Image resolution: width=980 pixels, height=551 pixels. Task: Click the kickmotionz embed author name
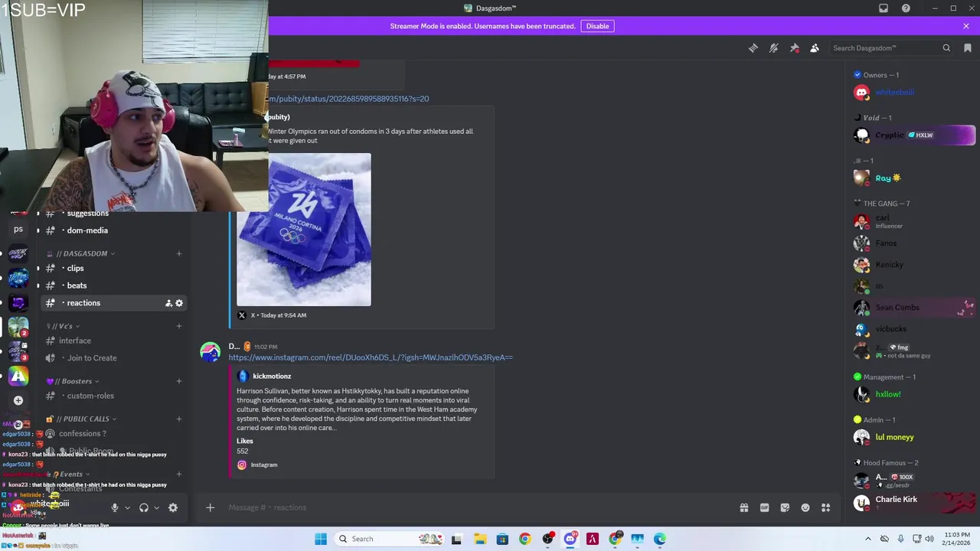[272, 377]
